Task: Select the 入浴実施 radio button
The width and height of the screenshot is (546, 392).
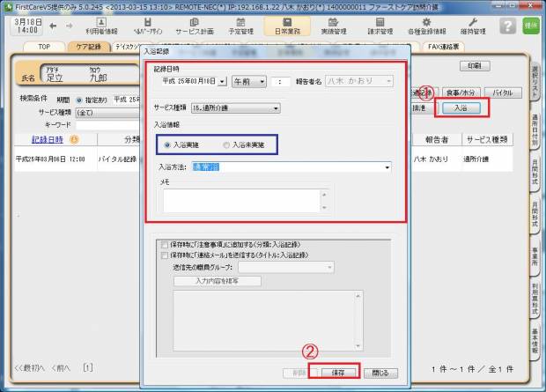Action: [x=168, y=144]
